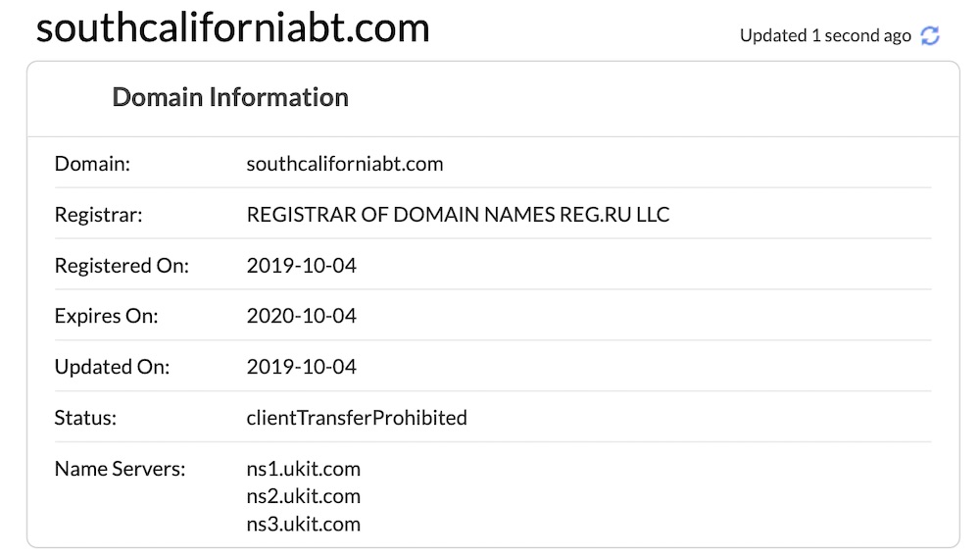Click the 'Name Servers:' label
The height and width of the screenshot is (557, 980).
tap(120, 469)
